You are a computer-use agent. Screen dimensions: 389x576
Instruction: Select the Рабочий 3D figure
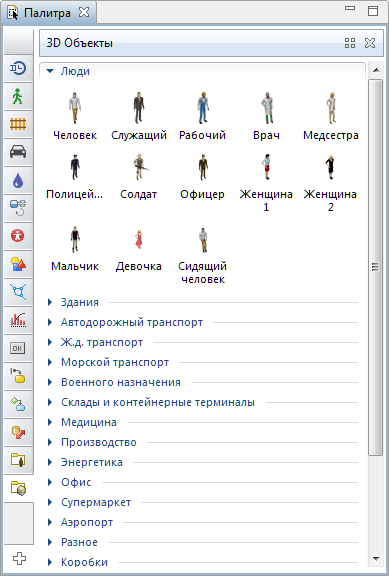202,116
